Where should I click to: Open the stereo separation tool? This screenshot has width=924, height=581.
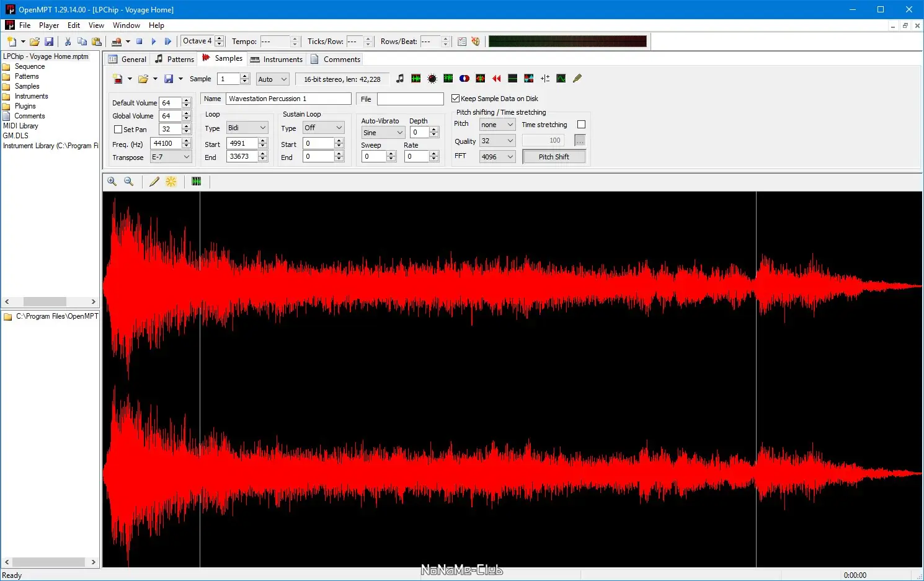click(464, 79)
